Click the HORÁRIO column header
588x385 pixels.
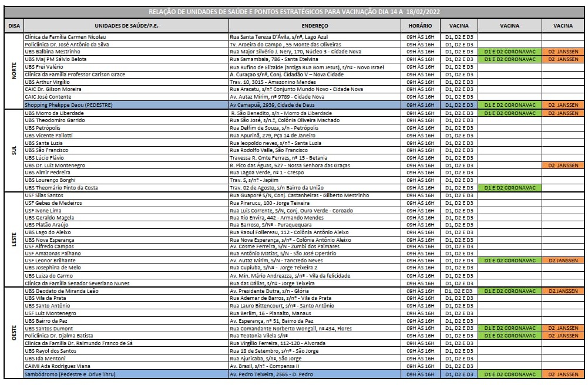coord(420,26)
